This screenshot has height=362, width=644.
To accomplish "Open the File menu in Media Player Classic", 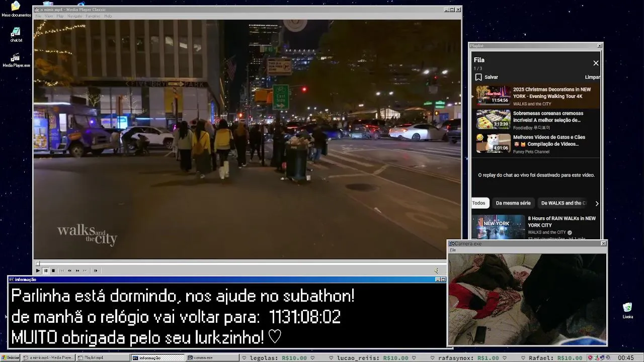I will 38,16.
